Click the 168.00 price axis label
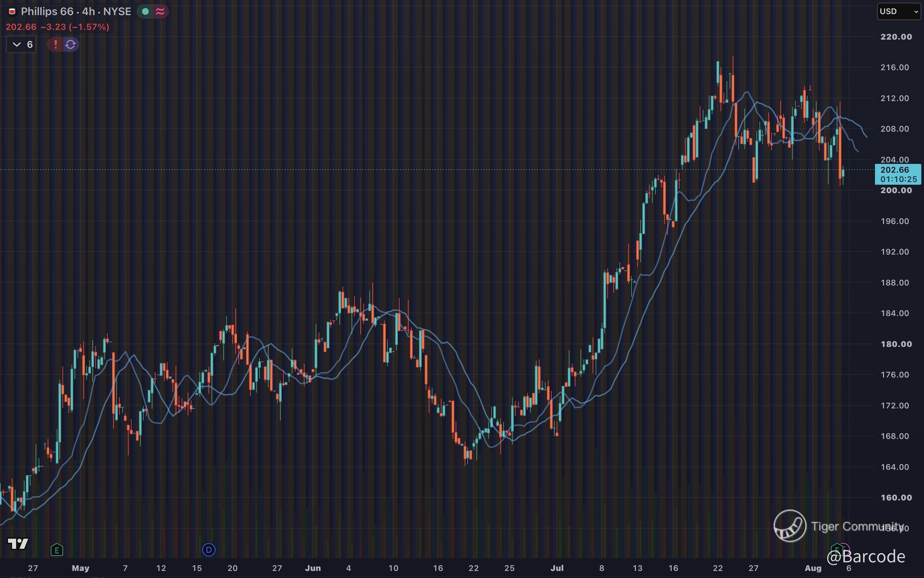The width and height of the screenshot is (924, 578). point(894,436)
